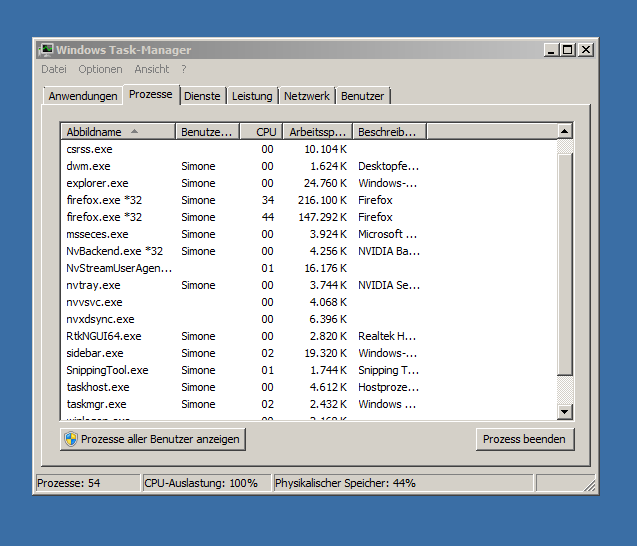Click the Prozesse: 54 status bar entry
Screen dimensions: 637x546
(88, 483)
